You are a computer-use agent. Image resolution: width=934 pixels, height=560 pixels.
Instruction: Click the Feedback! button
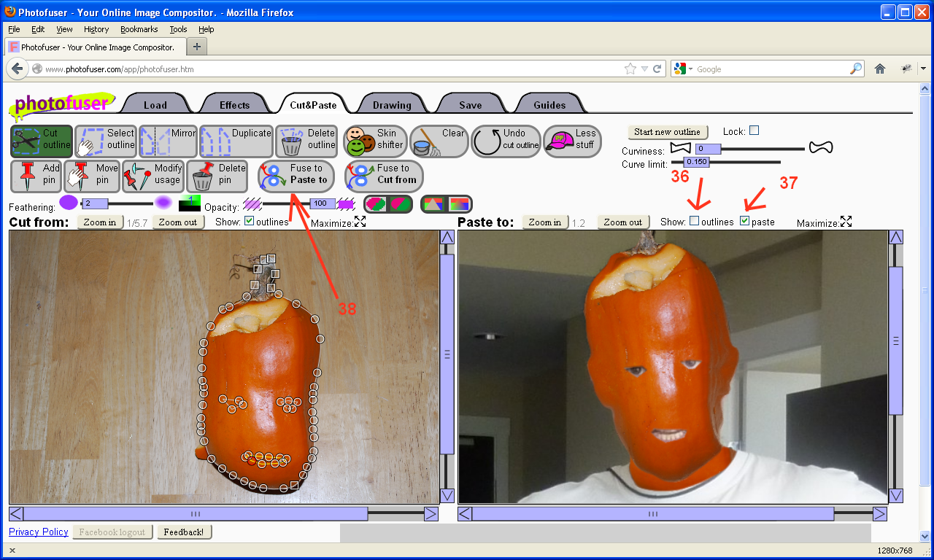coord(185,532)
